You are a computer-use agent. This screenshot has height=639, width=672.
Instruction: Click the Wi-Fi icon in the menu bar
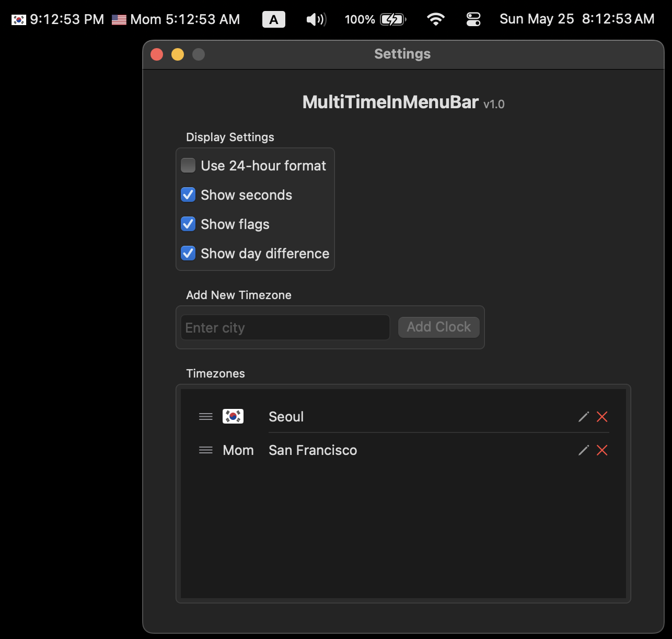point(435,19)
